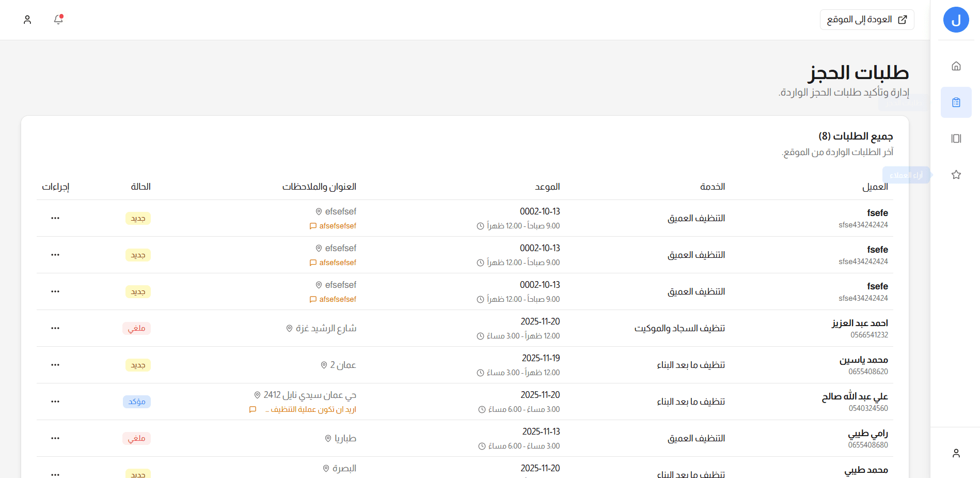This screenshot has width=980, height=478.
Task: Open actions menu for احمد عبد العزيز
Action: pyautogui.click(x=55, y=328)
